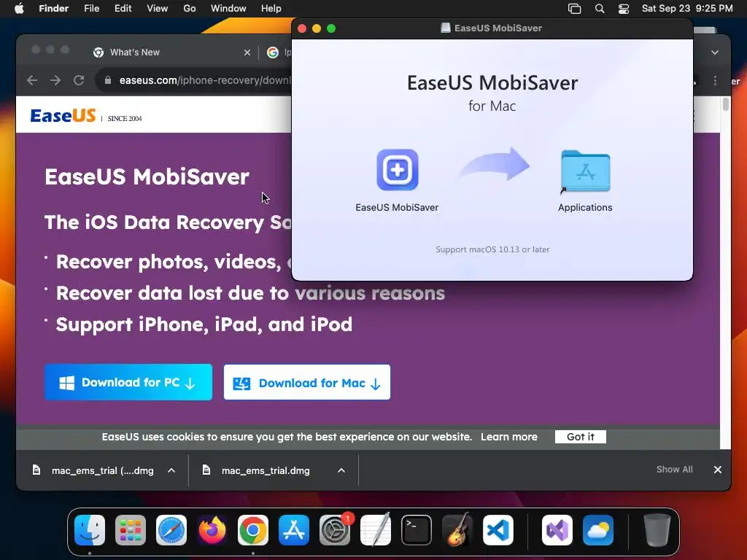Launch Terminal from the dock
Viewport: 747px width, 560px height.
[417, 530]
